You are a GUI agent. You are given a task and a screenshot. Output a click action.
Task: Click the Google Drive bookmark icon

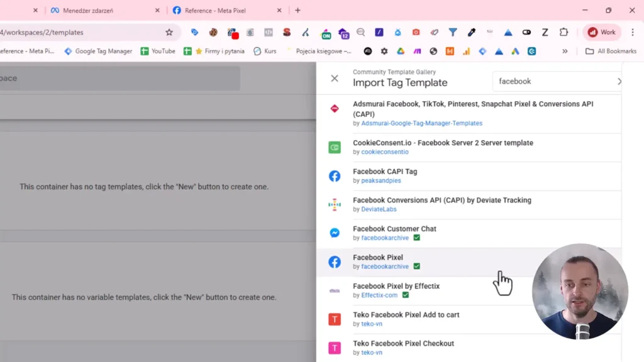pos(401,52)
